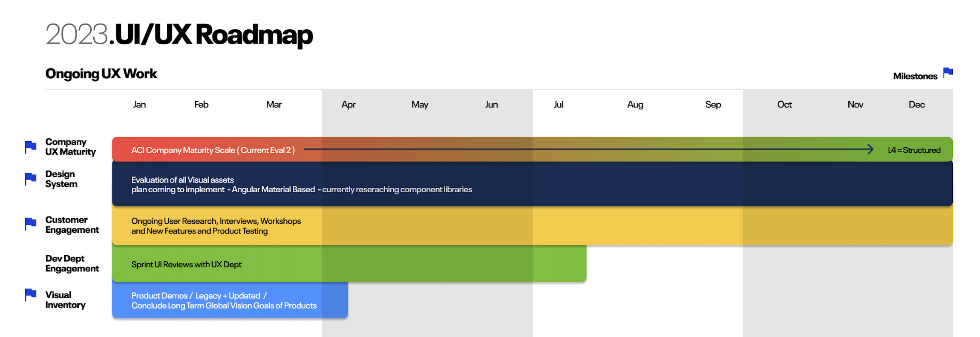This screenshot has height=337, width=980.
Task: Click the 'ACI Company Maturity Scale (Current Eval 2)' text
Action: coord(213,150)
